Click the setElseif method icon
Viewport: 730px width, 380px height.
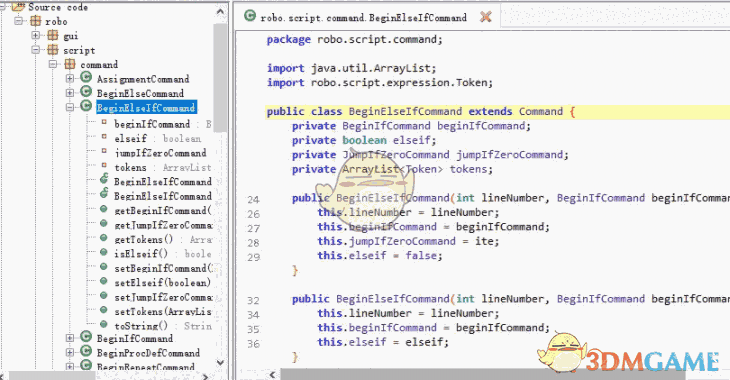tap(104, 281)
